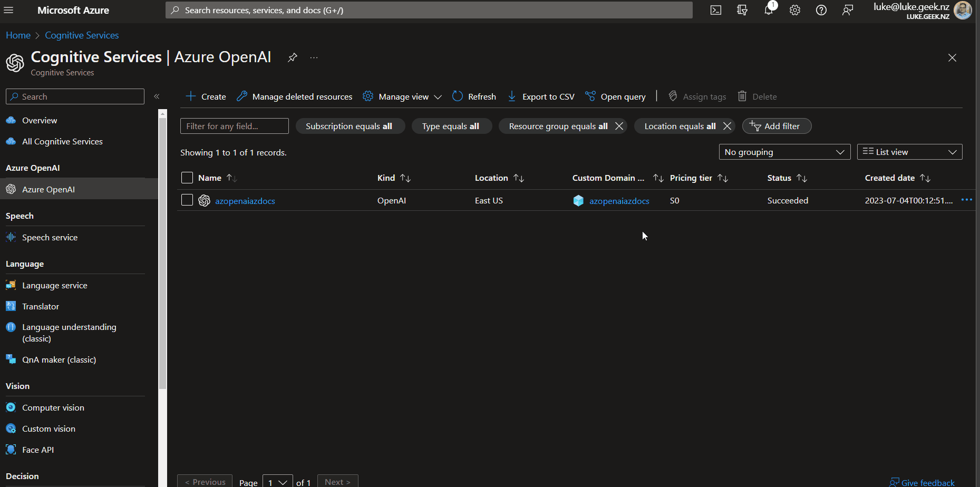Launch Cloud Shell from top bar

(x=715, y=10)
